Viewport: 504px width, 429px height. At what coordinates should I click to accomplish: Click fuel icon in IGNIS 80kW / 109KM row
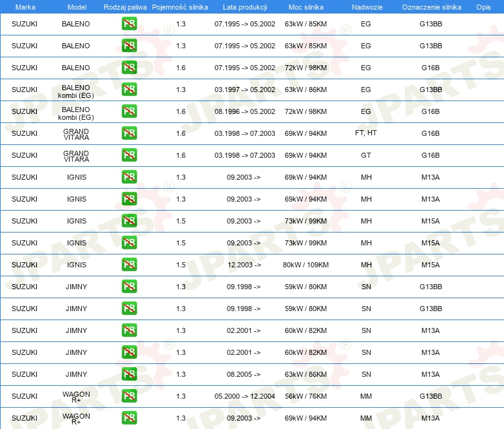pos(129,265)
